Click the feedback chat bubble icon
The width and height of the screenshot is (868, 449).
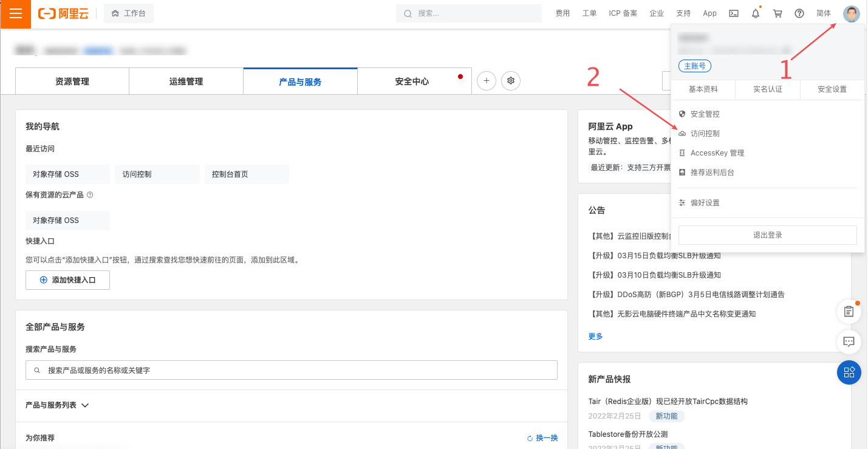click(849, 342)
